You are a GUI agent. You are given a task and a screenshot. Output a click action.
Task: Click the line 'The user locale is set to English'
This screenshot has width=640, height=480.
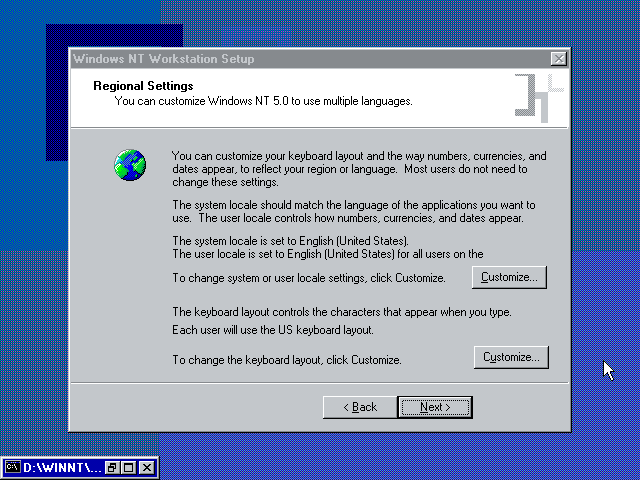(328, 254)
